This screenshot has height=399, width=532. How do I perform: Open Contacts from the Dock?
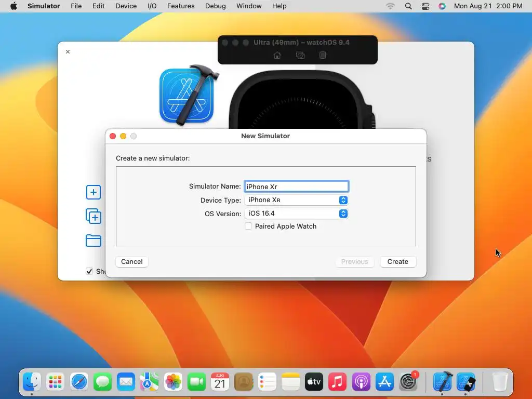(244, 382)
